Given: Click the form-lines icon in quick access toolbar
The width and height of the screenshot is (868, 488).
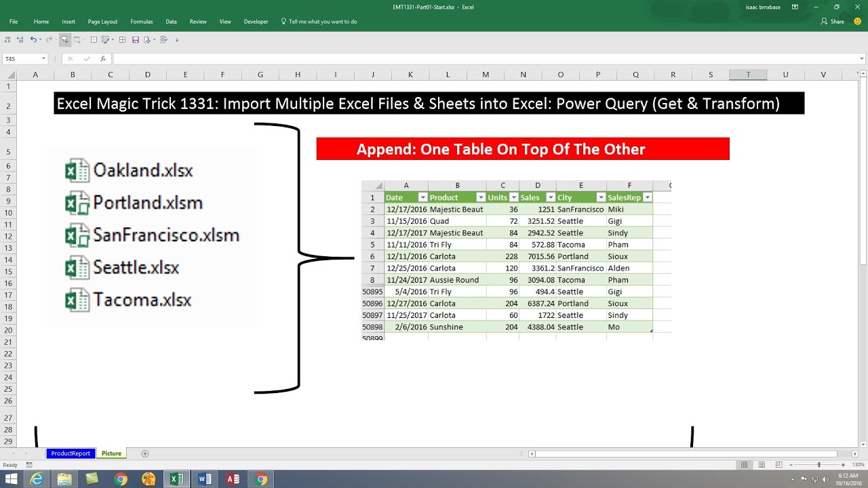Looking at the screenshot, I should (x=165, y=40).
